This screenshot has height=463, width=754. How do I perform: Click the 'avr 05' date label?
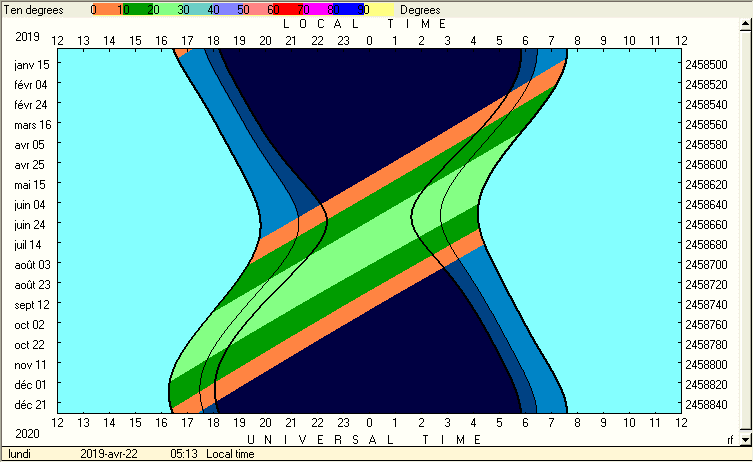pos(29,145)
